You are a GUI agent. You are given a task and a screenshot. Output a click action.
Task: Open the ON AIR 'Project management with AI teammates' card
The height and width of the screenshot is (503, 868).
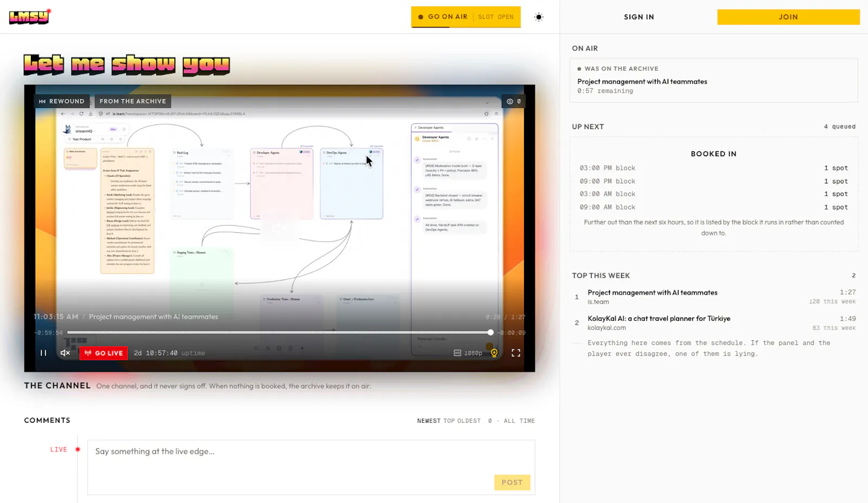(x=714, y=80)
